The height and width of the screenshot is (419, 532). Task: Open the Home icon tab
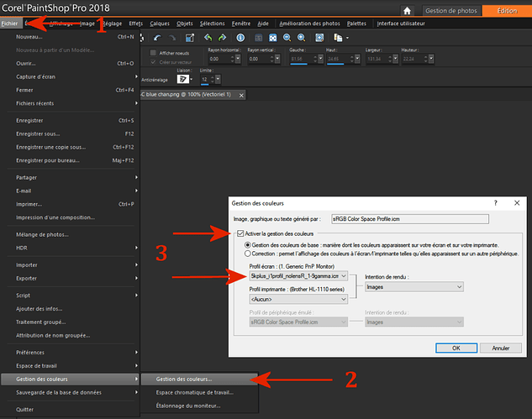click(x=408, y=11)
